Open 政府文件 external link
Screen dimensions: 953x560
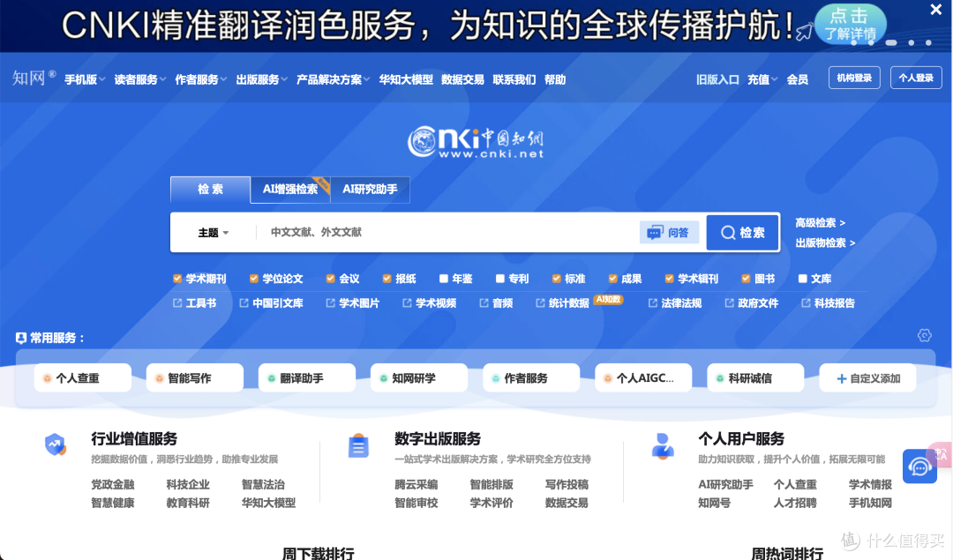pyautogui.click(x=751, y=303)
